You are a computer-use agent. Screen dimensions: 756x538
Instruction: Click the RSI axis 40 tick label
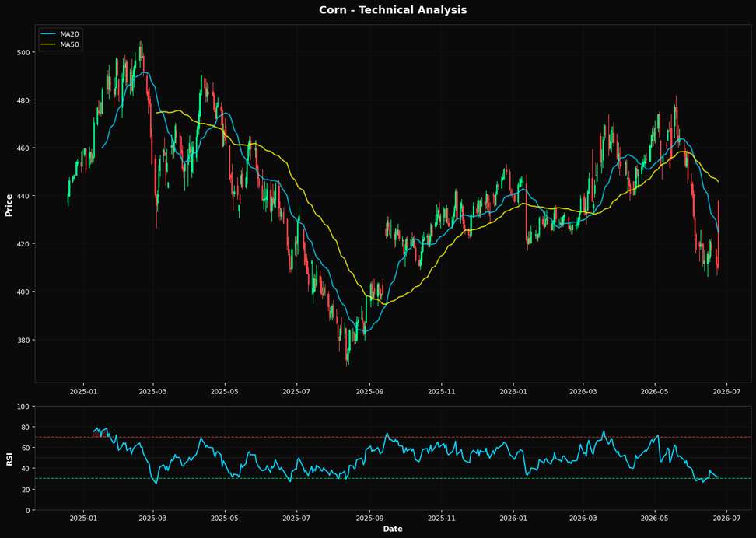click(26, 469)
